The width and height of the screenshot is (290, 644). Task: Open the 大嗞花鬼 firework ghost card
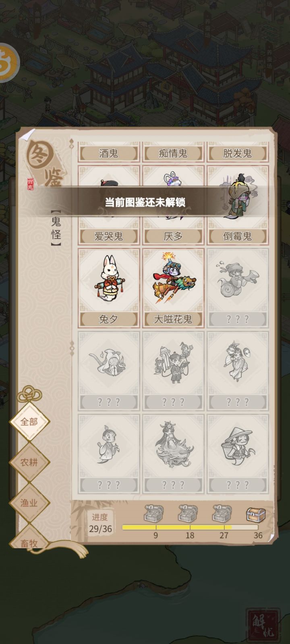[173, 288]
